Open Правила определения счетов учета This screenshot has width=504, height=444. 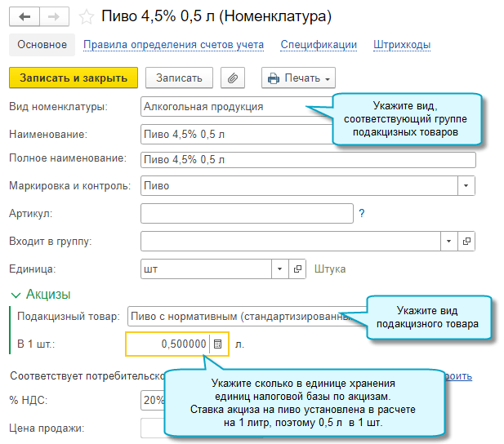tap(173, 45)
